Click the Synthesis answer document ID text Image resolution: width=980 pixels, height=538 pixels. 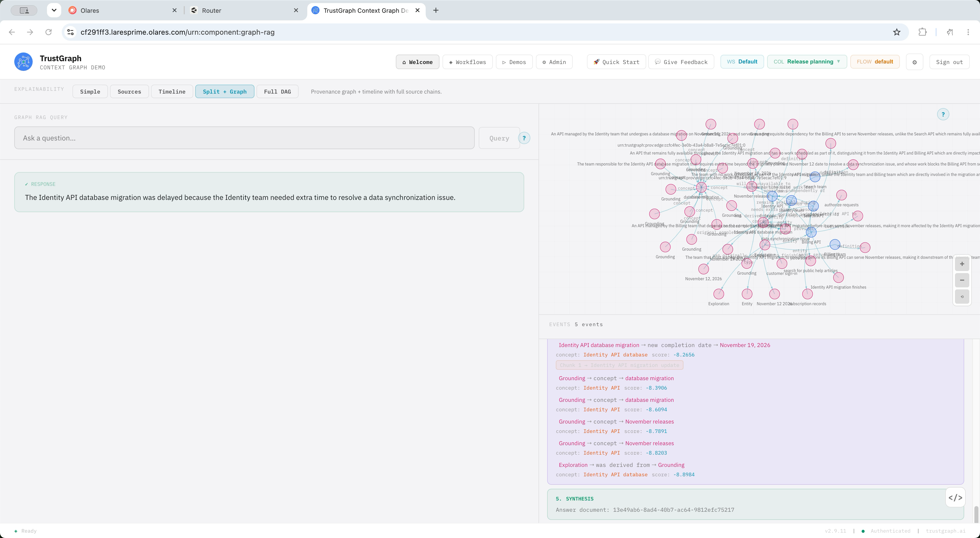coord(673,510)
